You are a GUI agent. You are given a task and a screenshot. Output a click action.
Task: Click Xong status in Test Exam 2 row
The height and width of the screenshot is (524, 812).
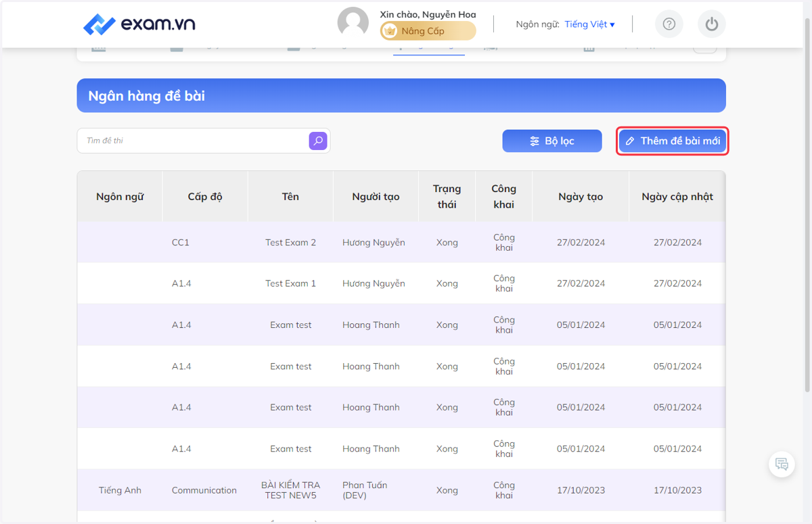tap(447, 242)
